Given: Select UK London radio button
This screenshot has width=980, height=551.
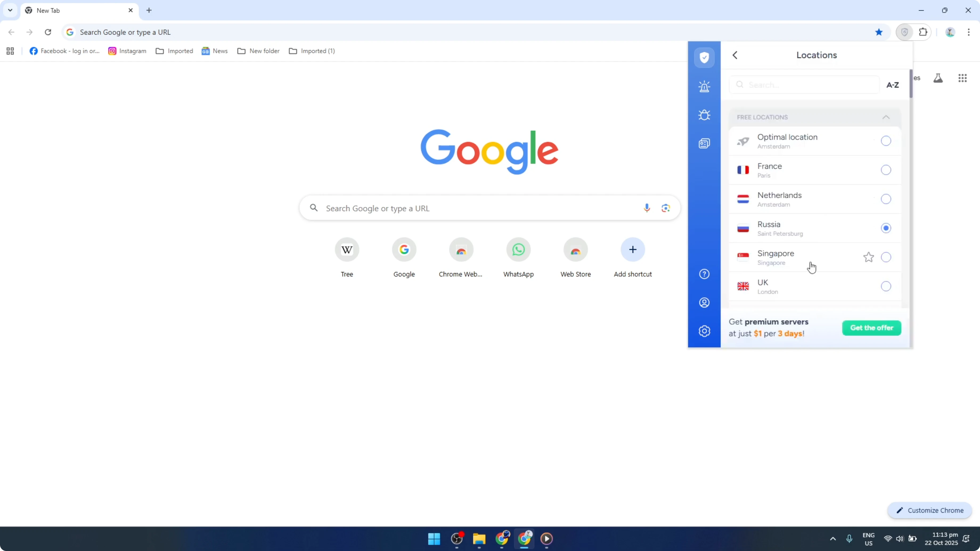Looking at the screenshot, I should [886, 286].
